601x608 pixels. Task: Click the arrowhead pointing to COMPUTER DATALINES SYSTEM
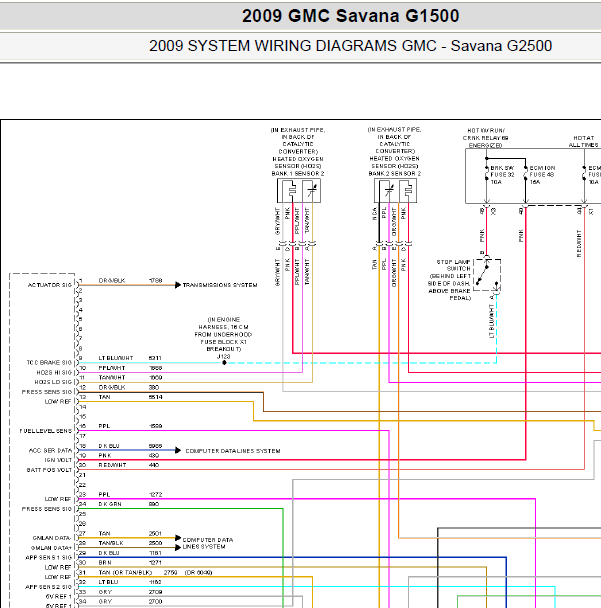tap(178, 450)
